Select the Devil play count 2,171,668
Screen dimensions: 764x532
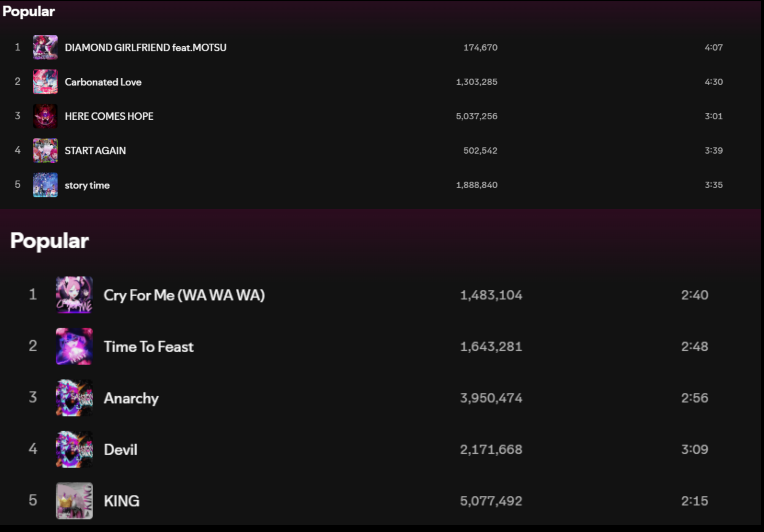click(x=491, y=449)
